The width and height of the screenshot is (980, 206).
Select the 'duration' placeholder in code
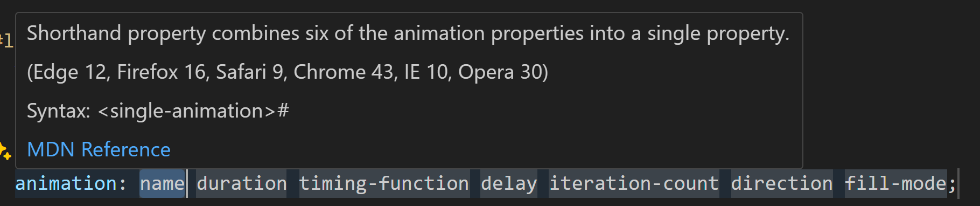point(241,183)
